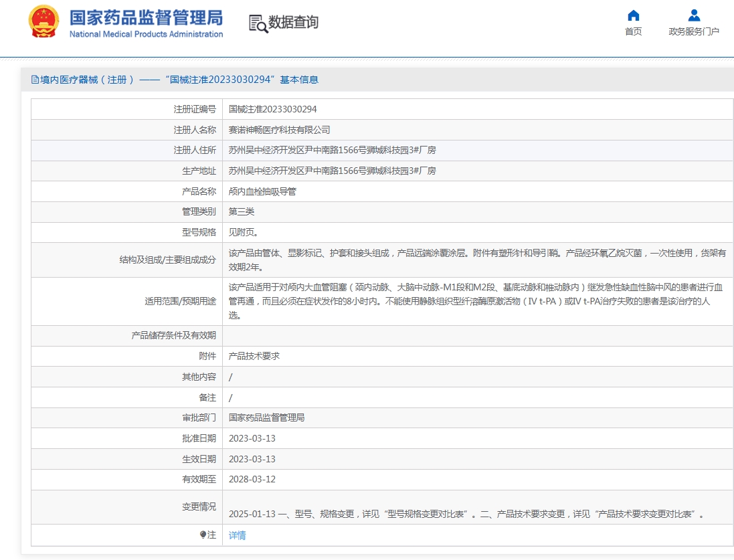Click the 审批部门 label
This screenshot has height=560, width=734.
coord(199,417)
